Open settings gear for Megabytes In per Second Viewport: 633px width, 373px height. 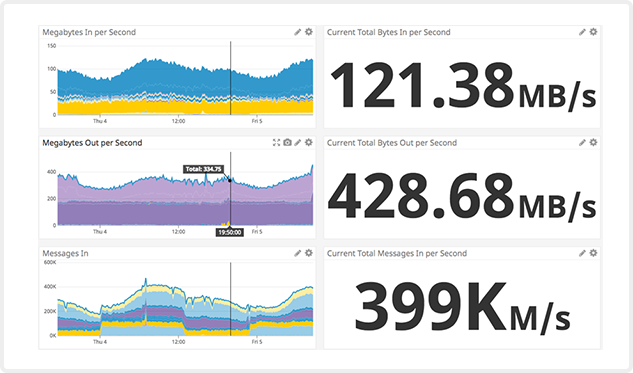point(309,31)
